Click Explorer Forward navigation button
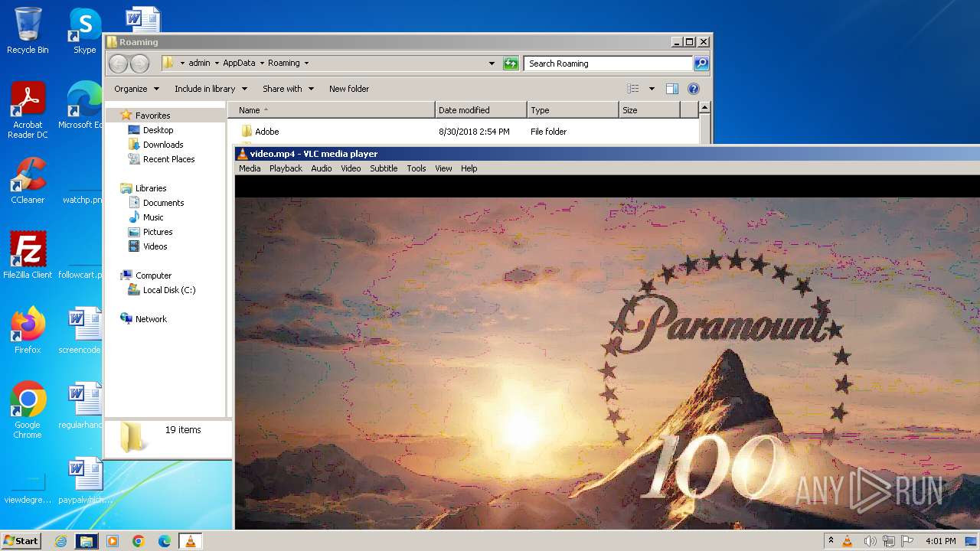The width and height of the screenshot is (980, 551). coord(139,64)
